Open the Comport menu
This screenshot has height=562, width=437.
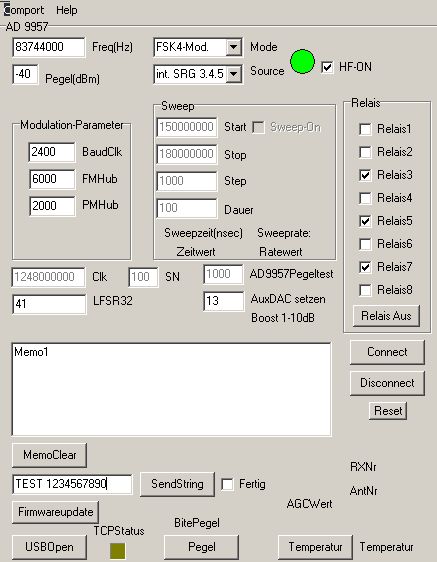click(24, 10)
